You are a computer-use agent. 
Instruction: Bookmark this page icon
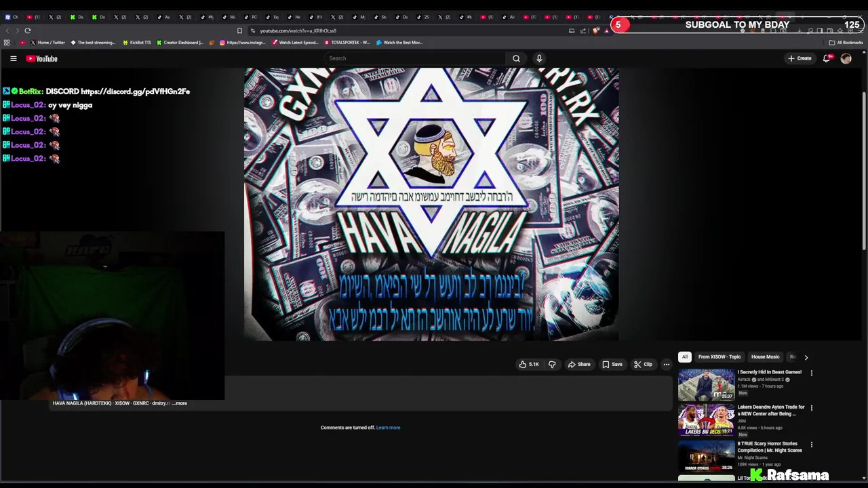(x=239, y=30)
